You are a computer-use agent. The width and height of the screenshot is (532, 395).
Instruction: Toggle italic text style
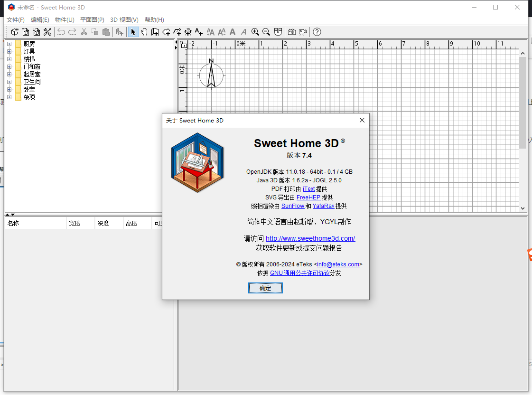pyautogui.click(x=243, y=32)
